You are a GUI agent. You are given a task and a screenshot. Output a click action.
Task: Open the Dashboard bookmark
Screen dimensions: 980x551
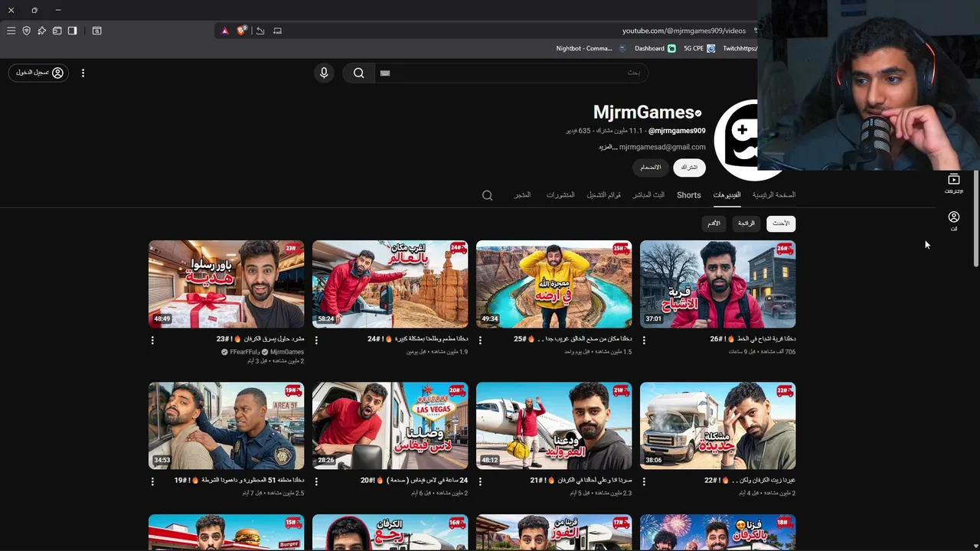tap(655, 48)
